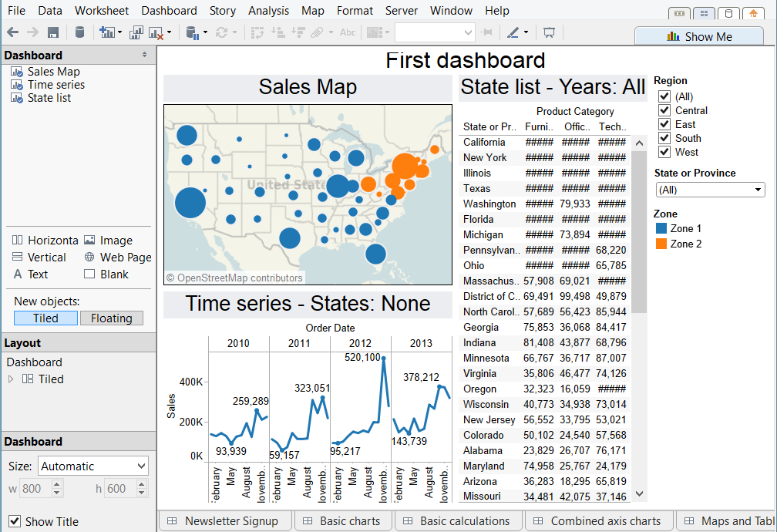
Task: Switch to sheet sorter grid icon
Action: [704, 13]
